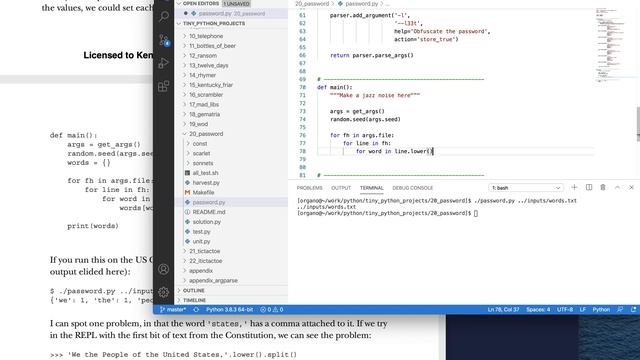
Task: Open the 19_wod folder
Action: click(x=198, y=124)
